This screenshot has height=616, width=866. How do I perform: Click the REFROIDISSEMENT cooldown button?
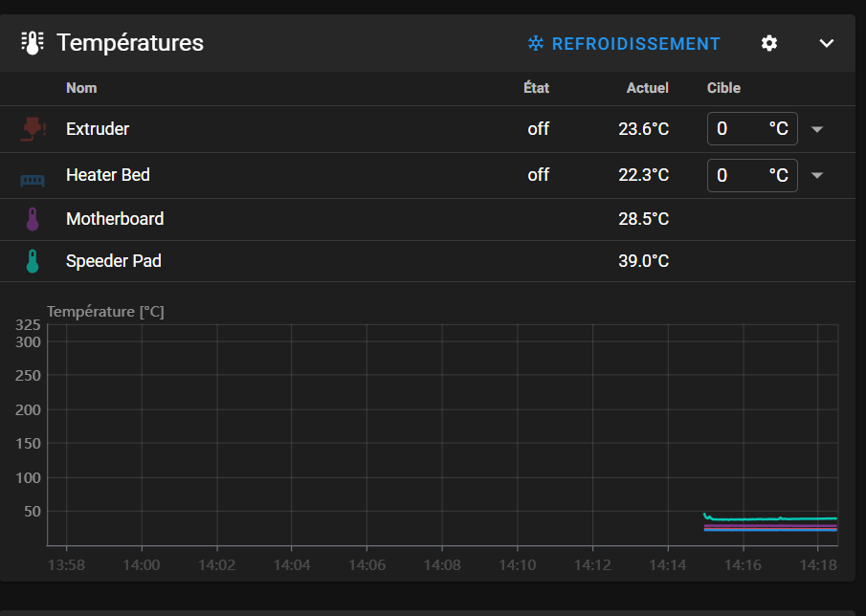coord(624,44)
